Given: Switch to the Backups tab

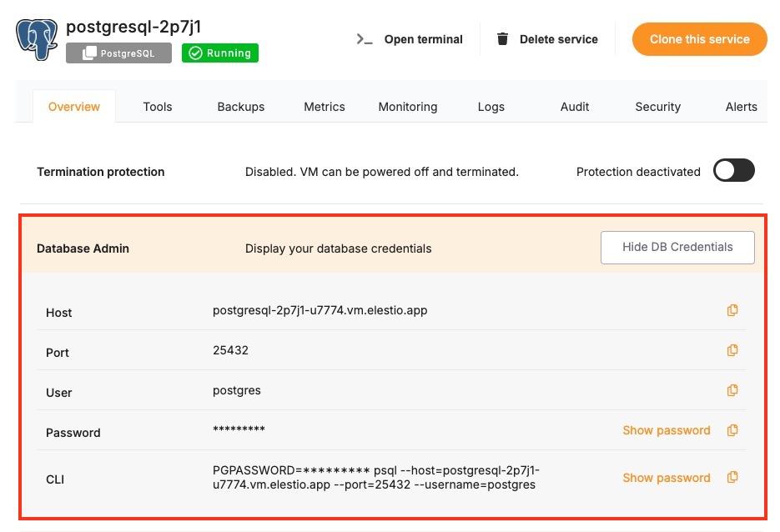Looking at the screenshot, I should tap(240, 106).
